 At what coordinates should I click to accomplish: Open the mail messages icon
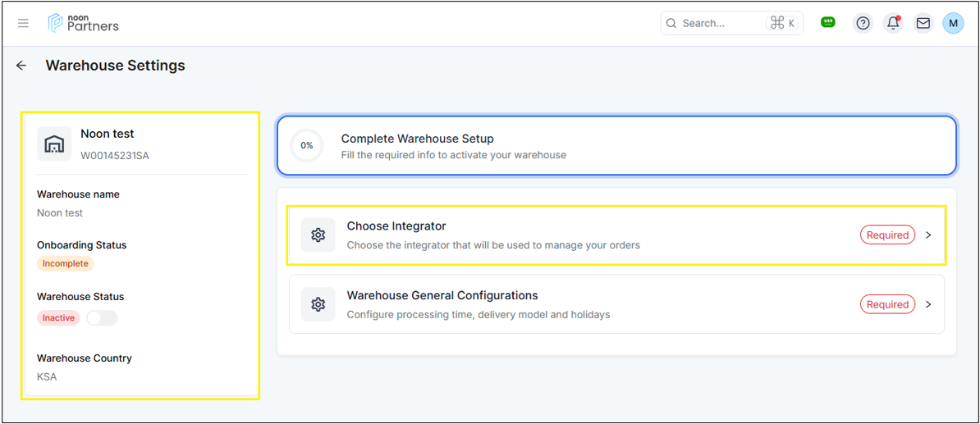click(923, 23)
